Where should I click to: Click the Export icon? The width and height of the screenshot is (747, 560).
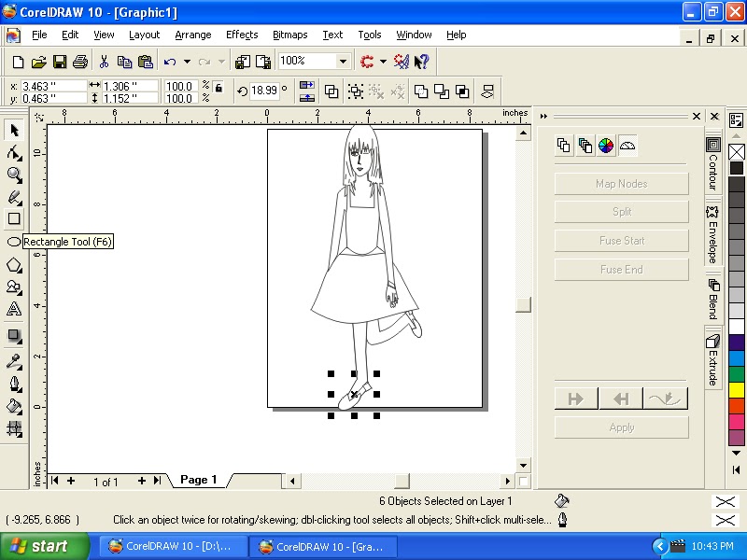(x=263, y=62)
